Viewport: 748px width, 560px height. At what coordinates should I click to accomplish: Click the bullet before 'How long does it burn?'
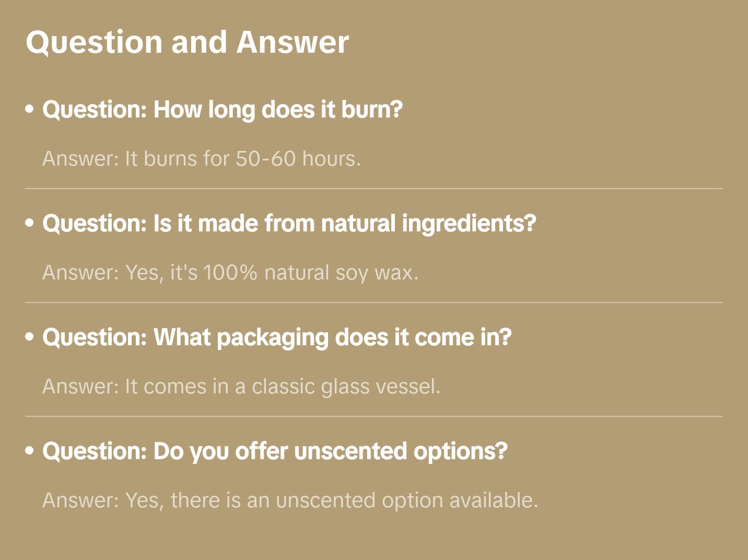click(30, 110)
